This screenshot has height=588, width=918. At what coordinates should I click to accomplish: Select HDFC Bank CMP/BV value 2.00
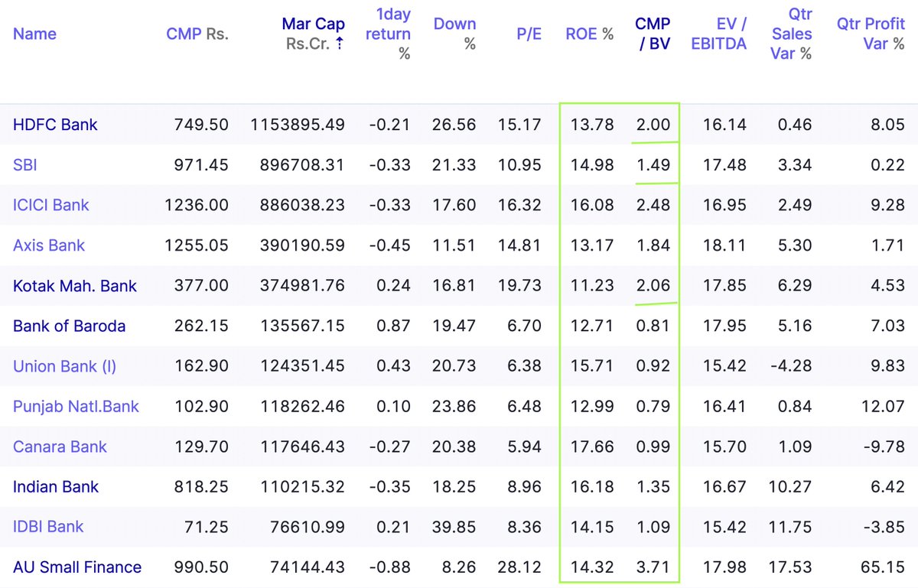[x=653, y=125]
